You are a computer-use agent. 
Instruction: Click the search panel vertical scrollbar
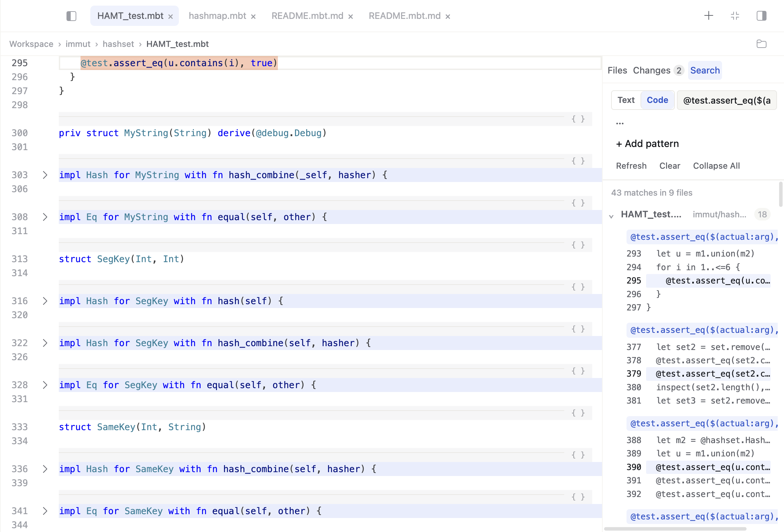pyautogui.click(x=780, y=194)
